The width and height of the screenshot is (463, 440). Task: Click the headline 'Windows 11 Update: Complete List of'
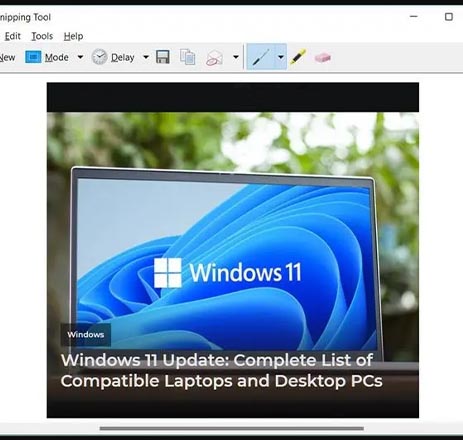point(217,360)
